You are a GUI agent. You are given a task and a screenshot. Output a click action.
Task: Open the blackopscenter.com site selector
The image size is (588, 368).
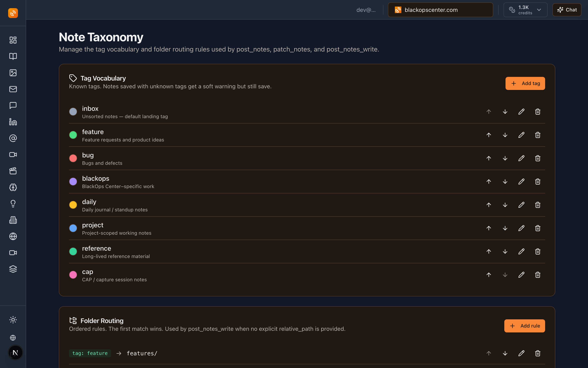pyautogui.click(x=440, y=10)
